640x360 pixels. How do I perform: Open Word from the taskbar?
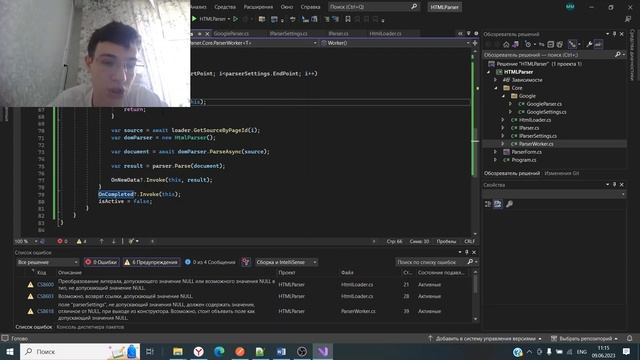click(x=281, y=351)
